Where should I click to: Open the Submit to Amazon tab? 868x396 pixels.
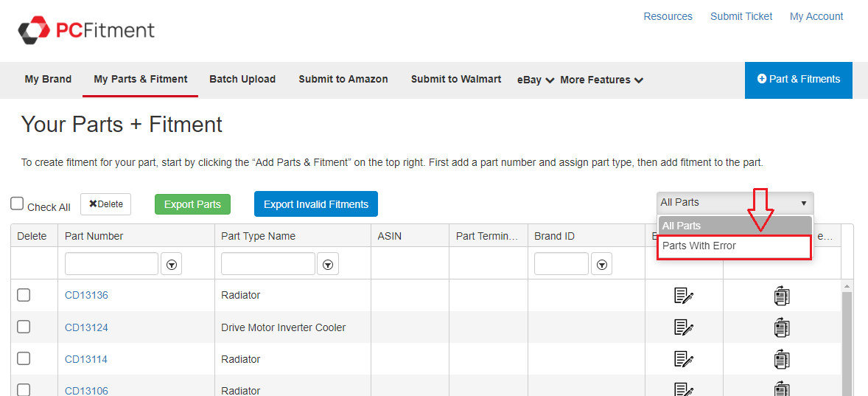(x=343, y=79)
